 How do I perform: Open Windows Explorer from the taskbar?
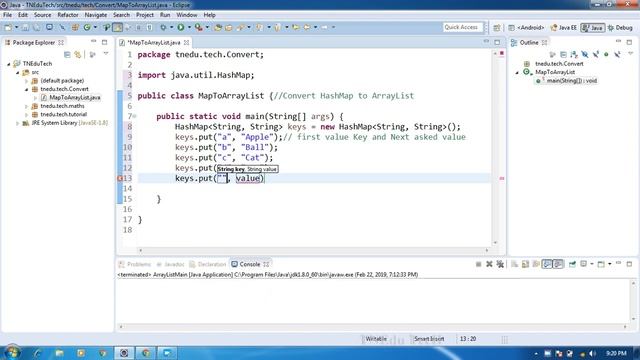tap(59, 353)
